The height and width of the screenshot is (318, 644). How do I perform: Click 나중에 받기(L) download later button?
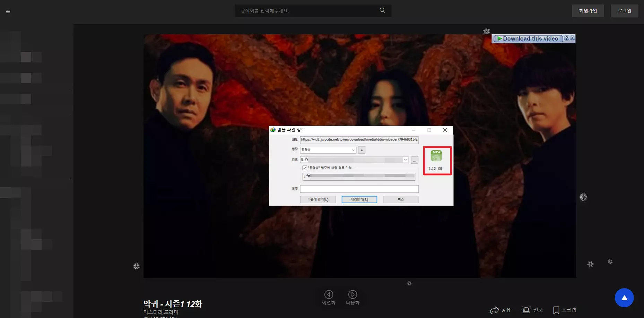tap(318, 199)
